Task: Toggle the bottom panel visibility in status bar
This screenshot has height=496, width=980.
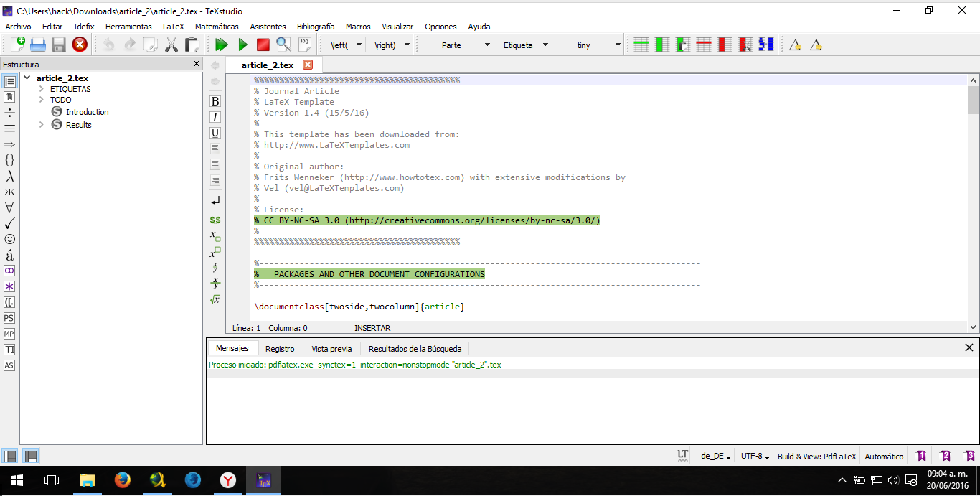Action: pyautogui.click(x=31, y=456)
